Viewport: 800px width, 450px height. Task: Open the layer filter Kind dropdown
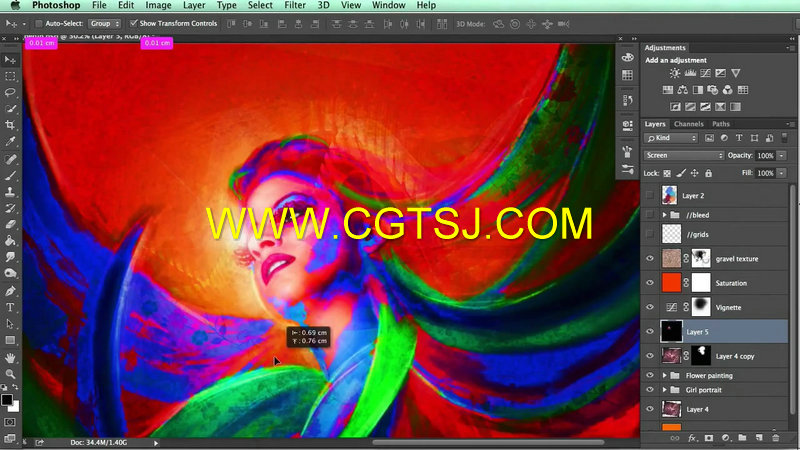pos(670,138)
